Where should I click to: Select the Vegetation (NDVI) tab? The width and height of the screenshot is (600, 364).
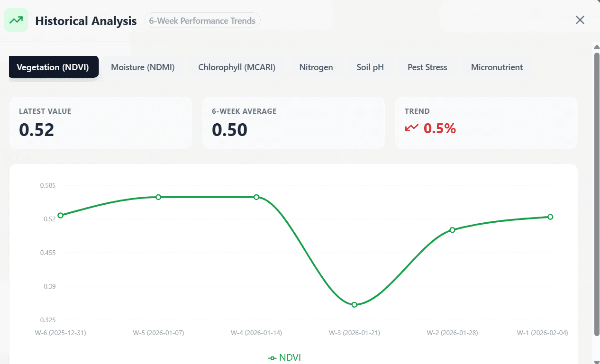coord(53,67)
